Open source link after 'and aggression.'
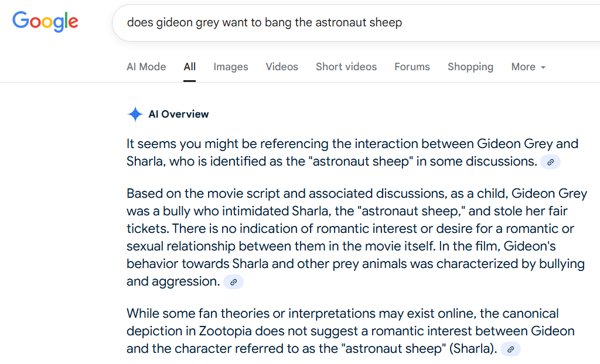The image size is (600, 364). click(x=233, y=282)
